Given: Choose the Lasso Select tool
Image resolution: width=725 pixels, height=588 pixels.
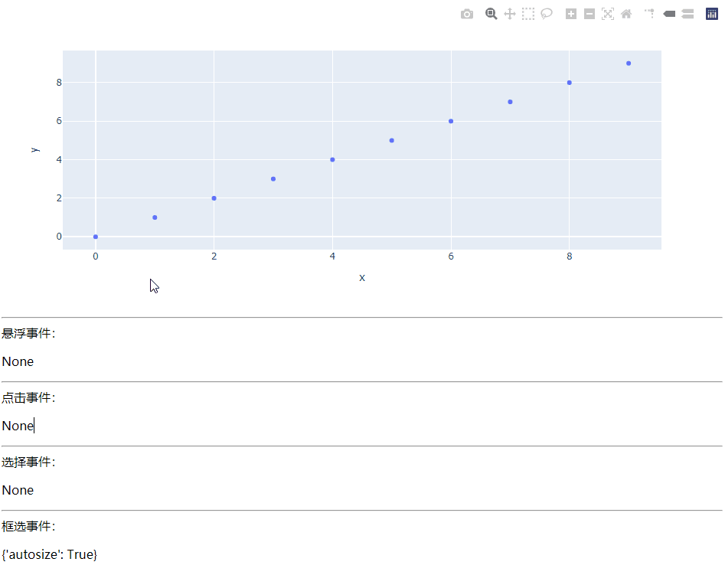Looking at the screenshot, I should coord(547,14).
